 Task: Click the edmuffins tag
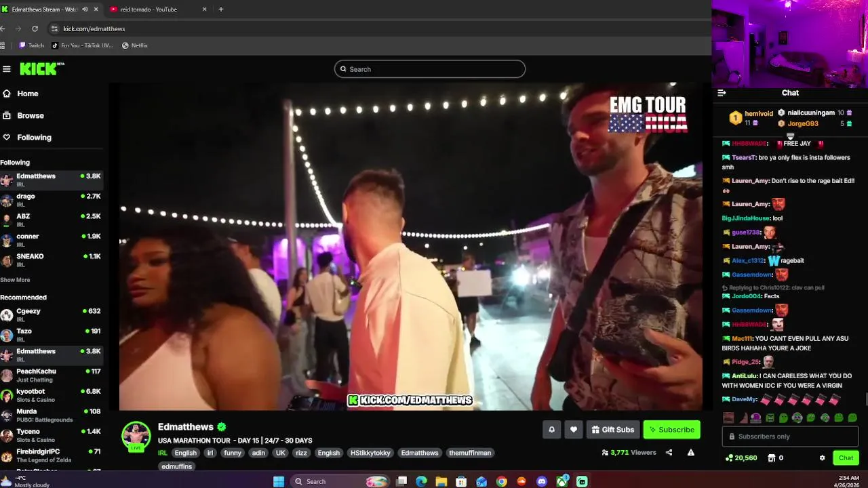click(x=177, y=466)
